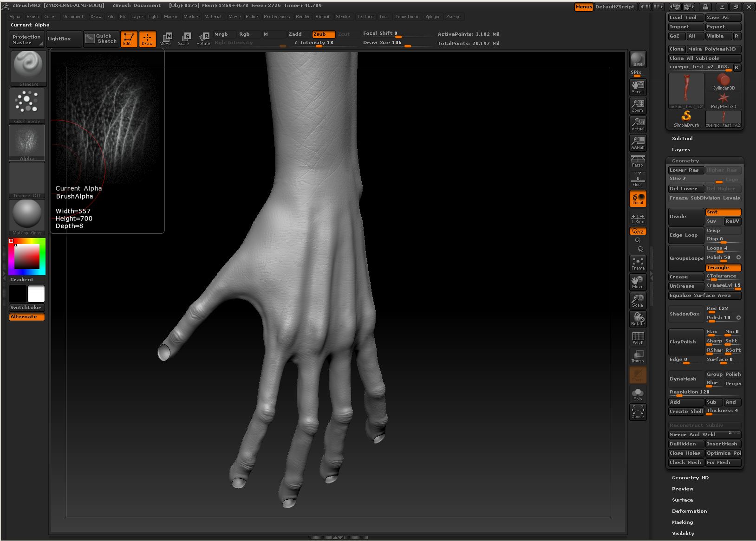Open the Preferences menu
The width and height of the screenshot is (756, 541).
277,17
